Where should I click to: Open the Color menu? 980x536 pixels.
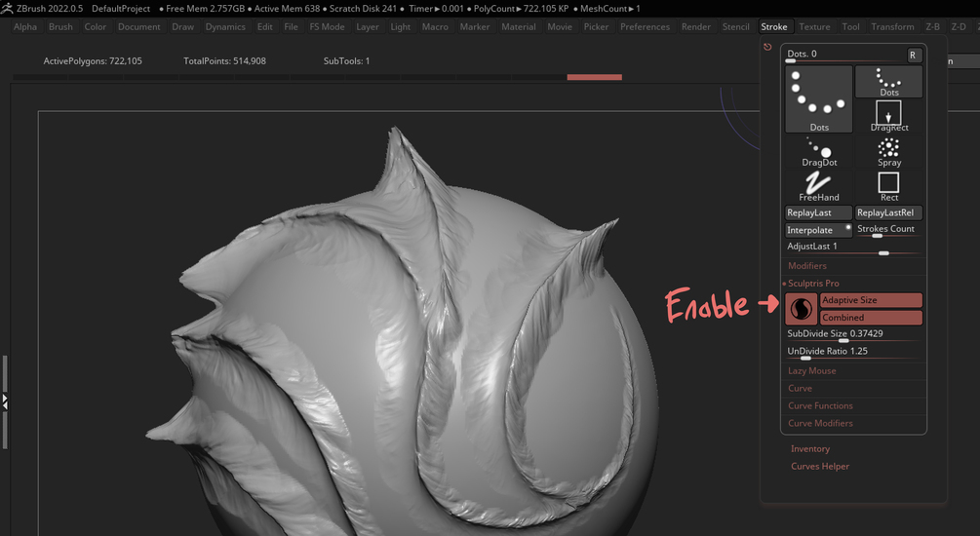(95, 26)
